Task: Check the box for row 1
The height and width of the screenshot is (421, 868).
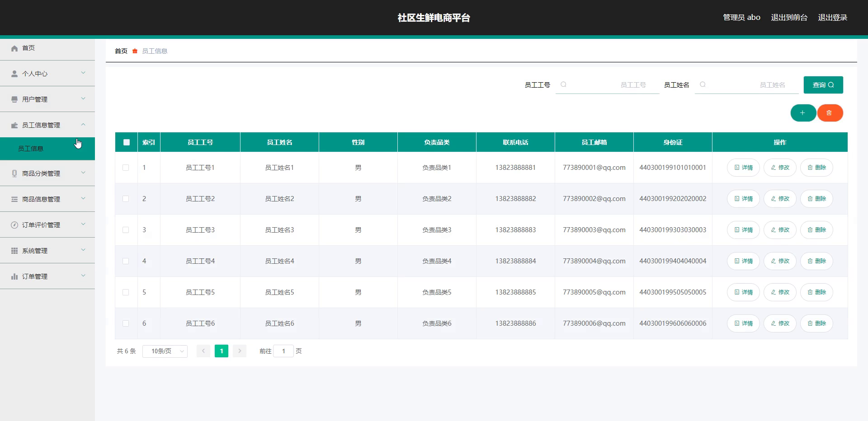Action: tap(126, 168)
